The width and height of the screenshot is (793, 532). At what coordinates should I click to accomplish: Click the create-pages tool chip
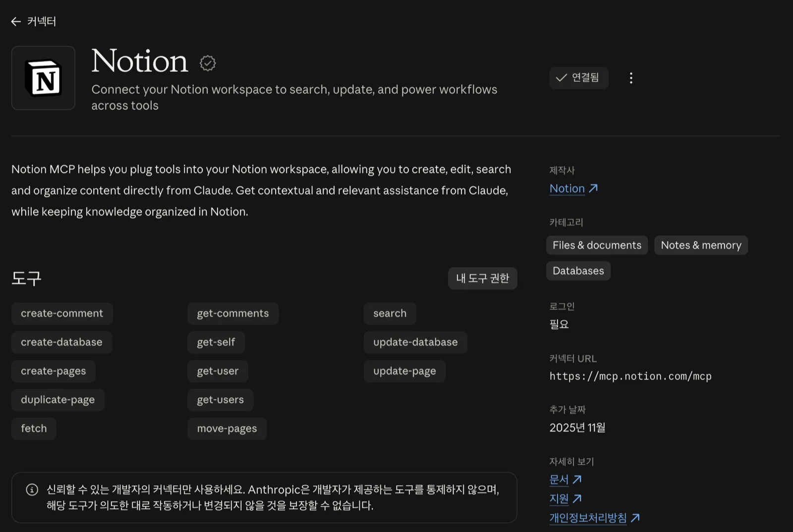coord(54,371)
